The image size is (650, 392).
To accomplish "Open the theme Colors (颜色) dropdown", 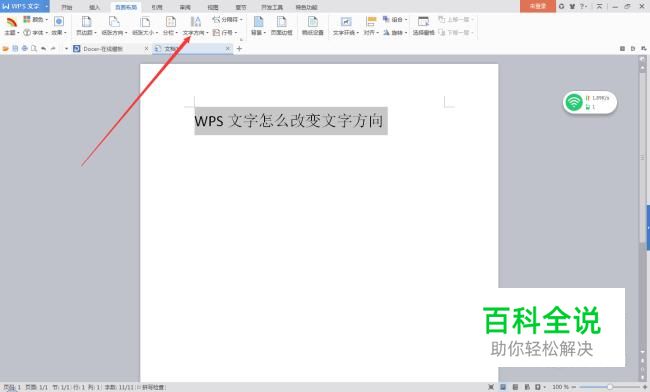I will click(36, 19).
